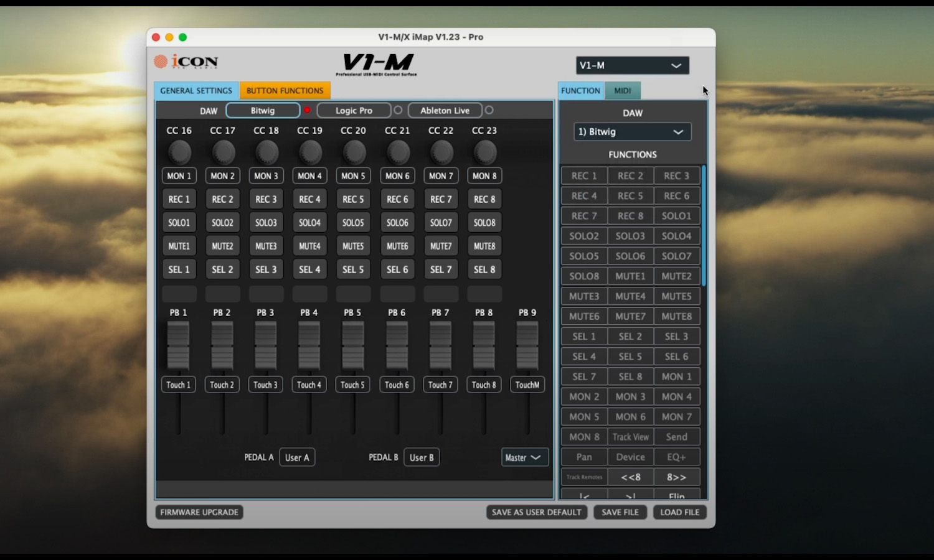
Task: Pick MUTE3 in the functions list
Action: point(584,296)
